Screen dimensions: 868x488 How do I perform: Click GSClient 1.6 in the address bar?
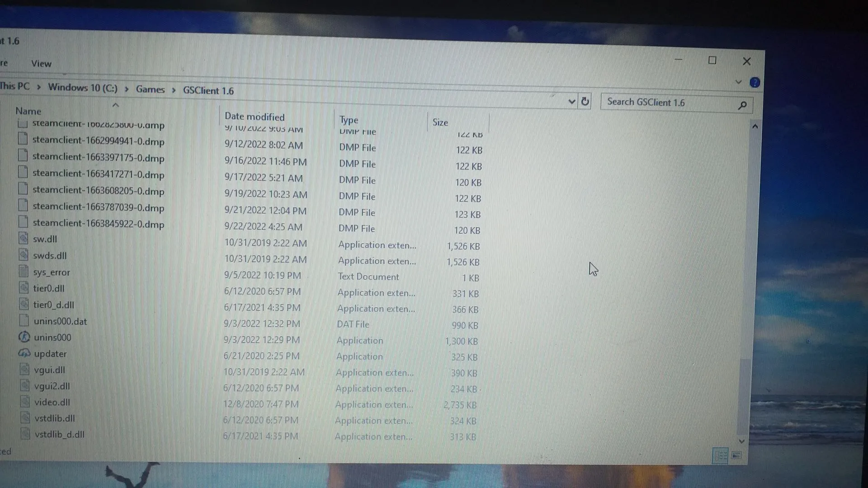[x=208, y=91]
